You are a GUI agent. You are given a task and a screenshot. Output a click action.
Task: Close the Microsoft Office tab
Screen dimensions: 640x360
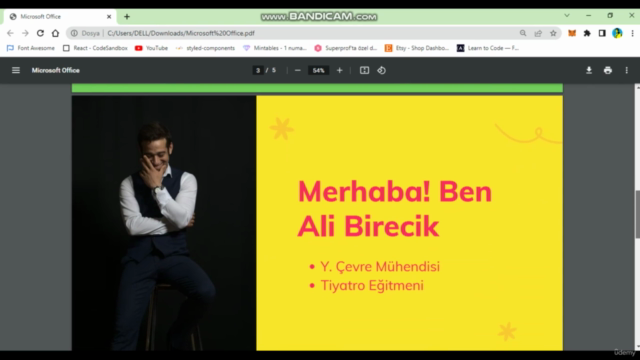click(x=109, y=17)
